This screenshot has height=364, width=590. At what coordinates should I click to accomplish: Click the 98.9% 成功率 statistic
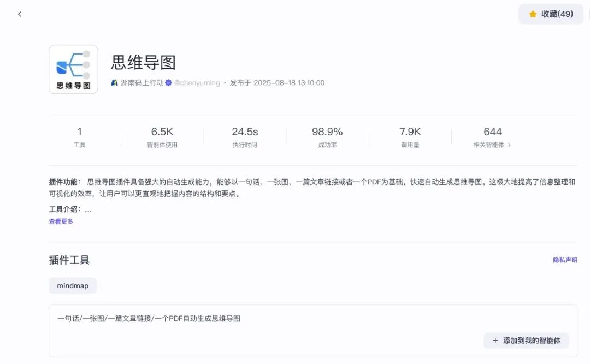(x=327, y=138)
